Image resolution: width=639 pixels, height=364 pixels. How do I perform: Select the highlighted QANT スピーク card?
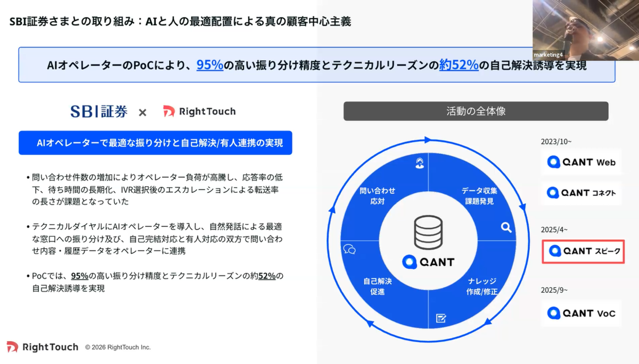pyautogui.click(x=584, y=251)
